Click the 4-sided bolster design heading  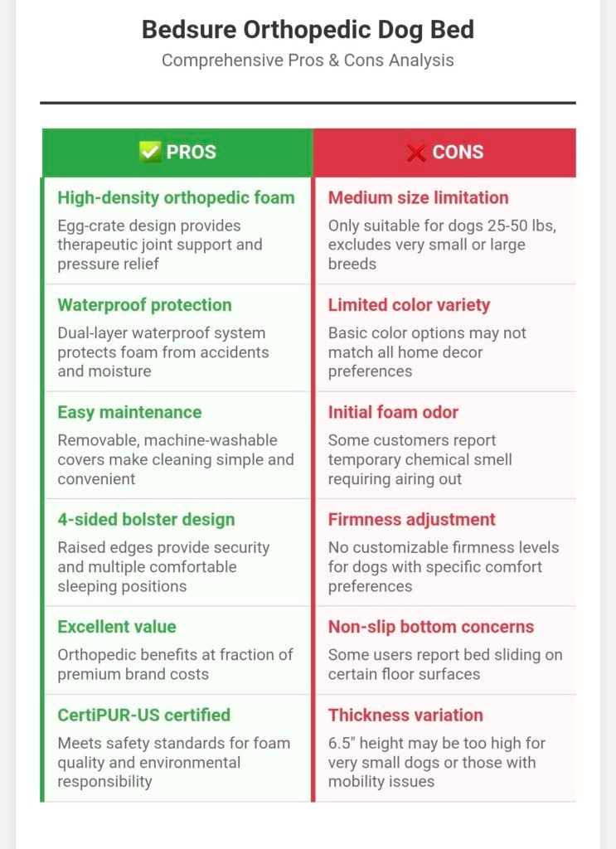click(146, 520)
